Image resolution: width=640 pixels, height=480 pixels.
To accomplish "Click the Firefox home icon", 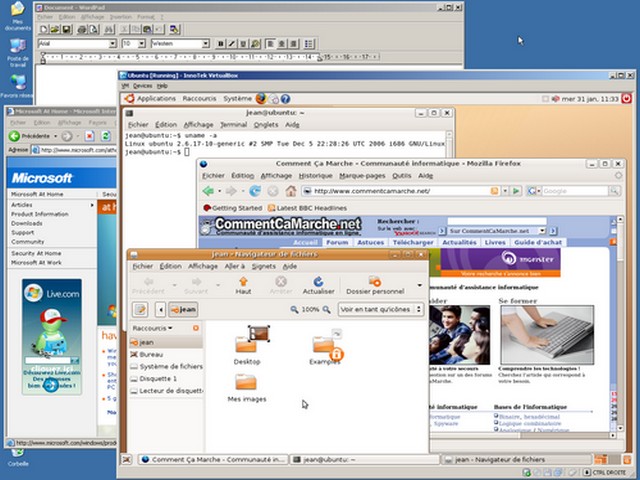I will pyautogui.click(x=291, y=191).
